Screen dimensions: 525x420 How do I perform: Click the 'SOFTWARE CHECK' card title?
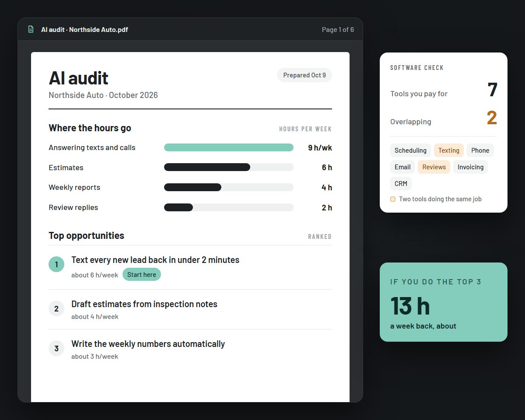tap(417, 68)
